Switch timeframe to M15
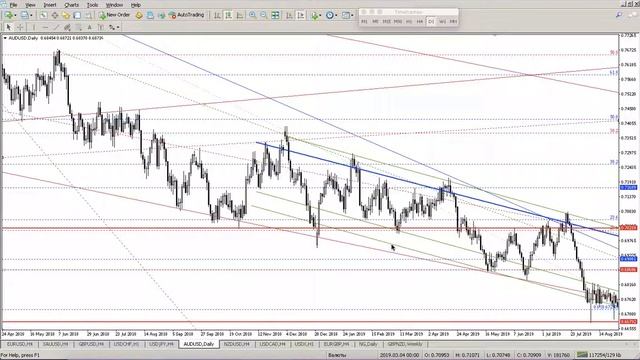The image size is (640, 360). [x=387, y=22]
